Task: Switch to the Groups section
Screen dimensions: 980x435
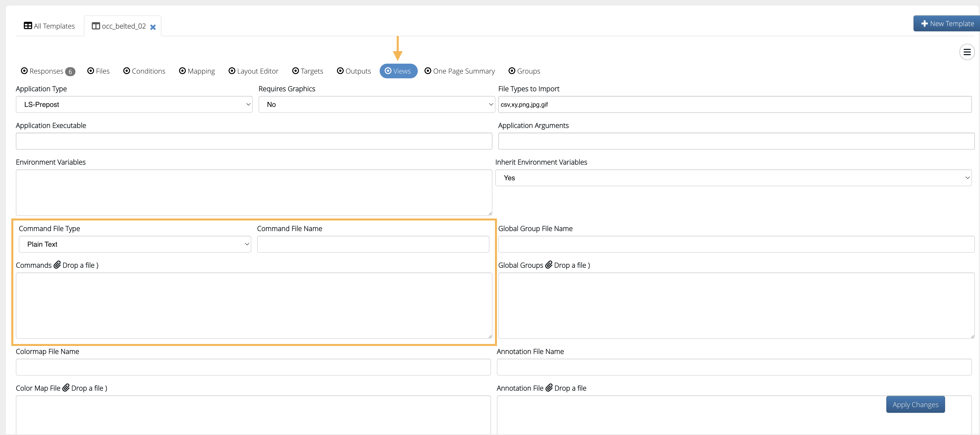Action: click(x=524, y=71)
